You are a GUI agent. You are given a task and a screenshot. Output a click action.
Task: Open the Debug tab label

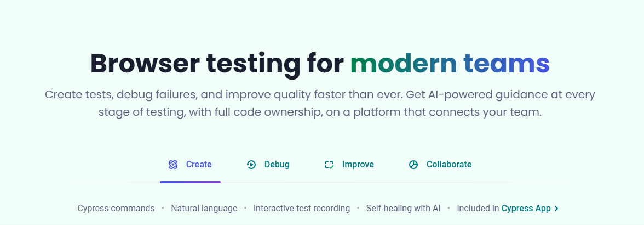click(277, 165)
